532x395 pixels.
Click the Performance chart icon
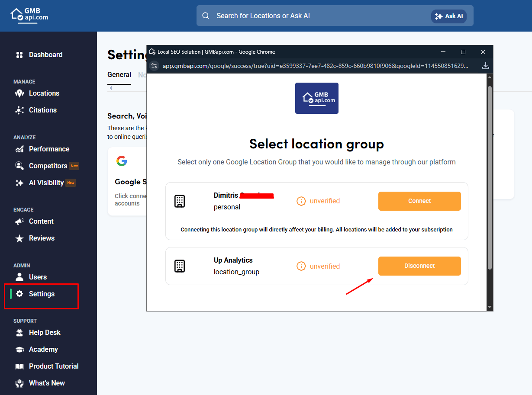coord(19,149)
